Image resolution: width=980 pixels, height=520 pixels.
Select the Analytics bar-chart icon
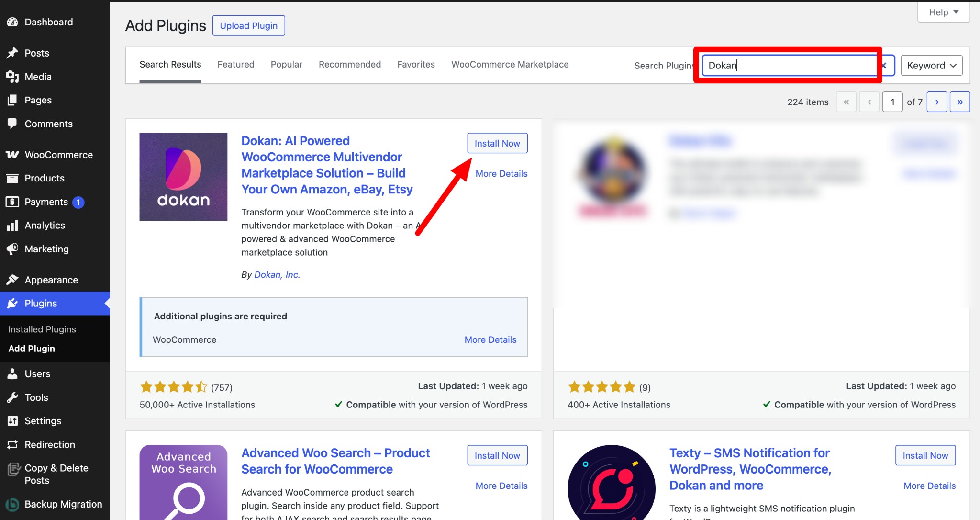[x=12, y=225]
